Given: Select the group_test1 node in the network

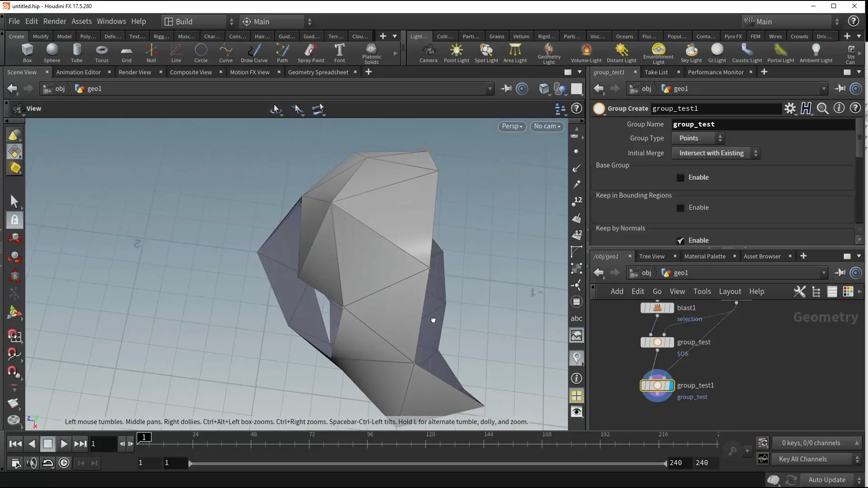Looking at the screenshot, I should tap(657, 385).
